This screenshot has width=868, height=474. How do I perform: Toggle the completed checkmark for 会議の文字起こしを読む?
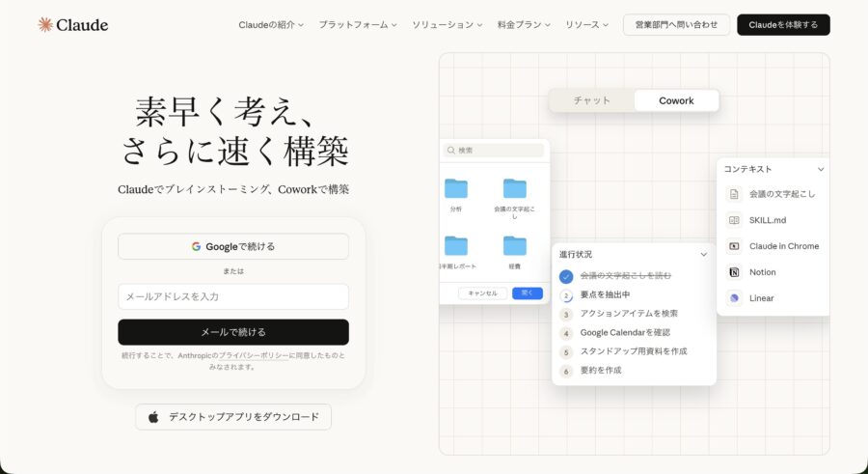[566, 276]
